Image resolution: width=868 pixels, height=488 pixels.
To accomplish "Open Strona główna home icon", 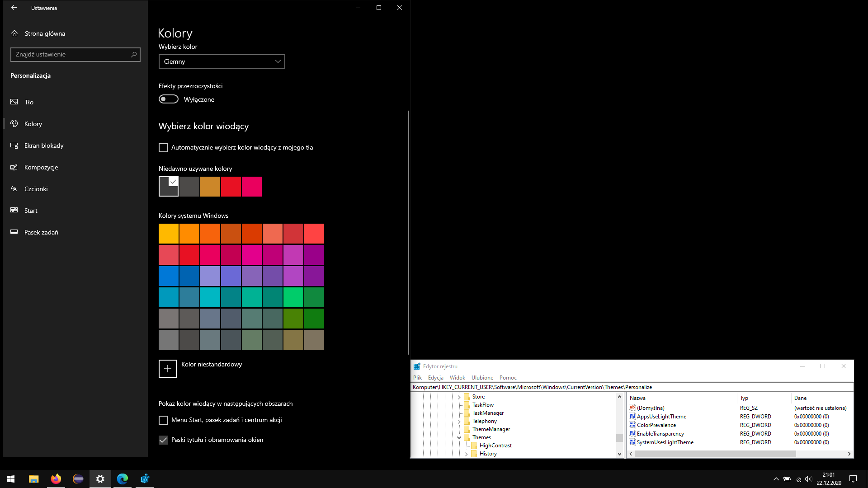I will point(14,33).
